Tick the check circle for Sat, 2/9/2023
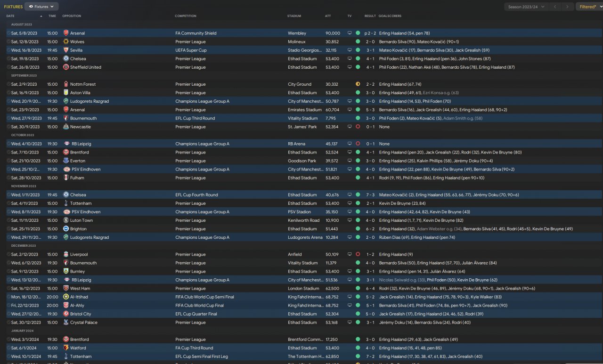603x364 pixels. (x=8, y=84)
